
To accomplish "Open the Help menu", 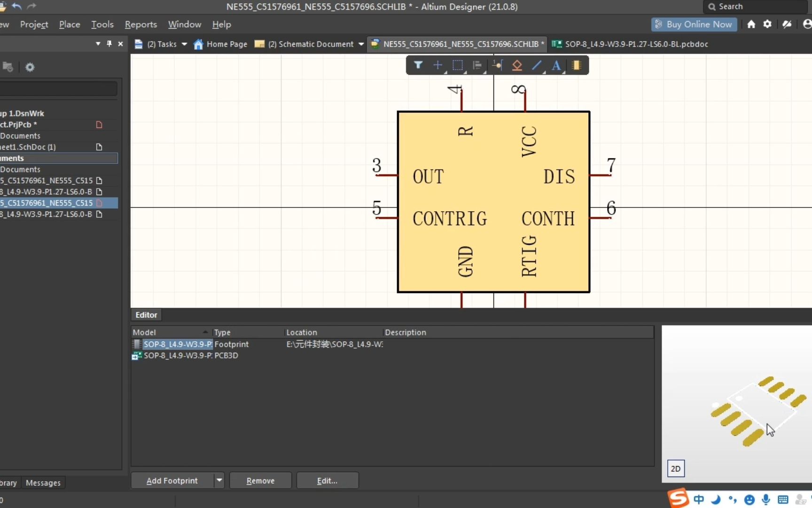I will 221,24.
